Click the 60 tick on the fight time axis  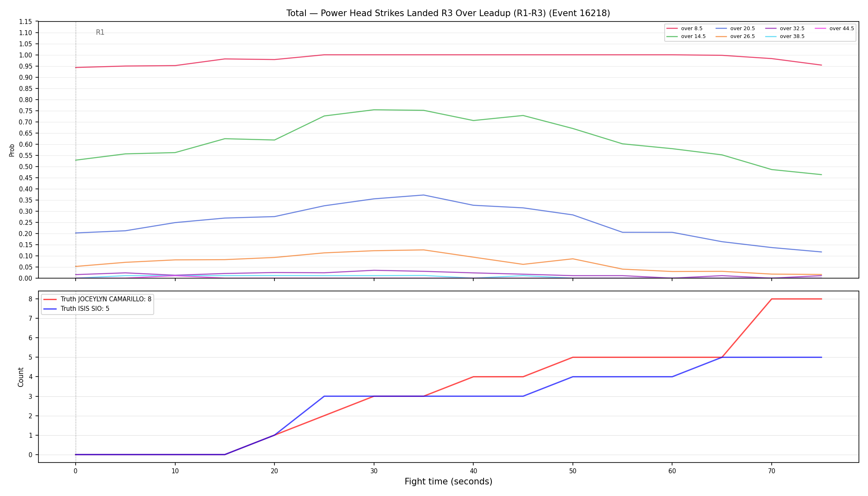click(672, 470)
